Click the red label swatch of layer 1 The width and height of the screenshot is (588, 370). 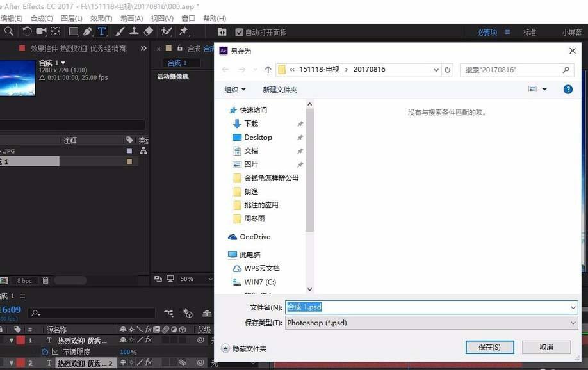pos(19,340)
